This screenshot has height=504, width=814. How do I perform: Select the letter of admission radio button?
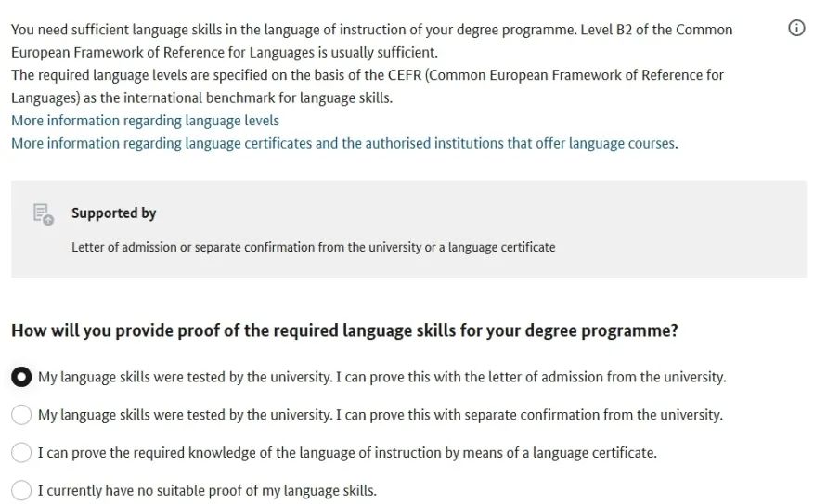(x=21, y=377)
